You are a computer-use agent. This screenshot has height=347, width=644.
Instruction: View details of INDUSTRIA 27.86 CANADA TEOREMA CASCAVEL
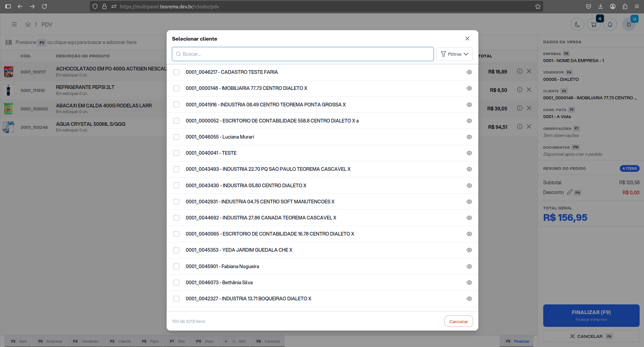tap(469, 218)
